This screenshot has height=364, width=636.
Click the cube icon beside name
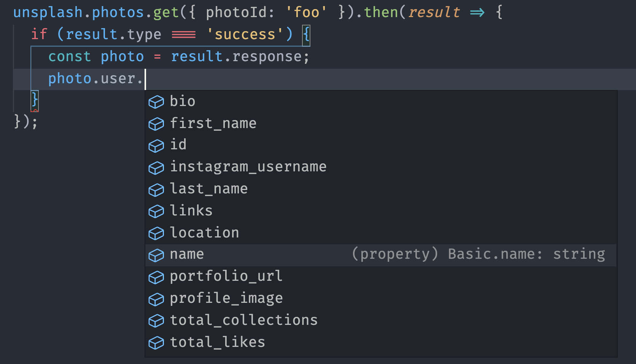(x=156, y=255)
